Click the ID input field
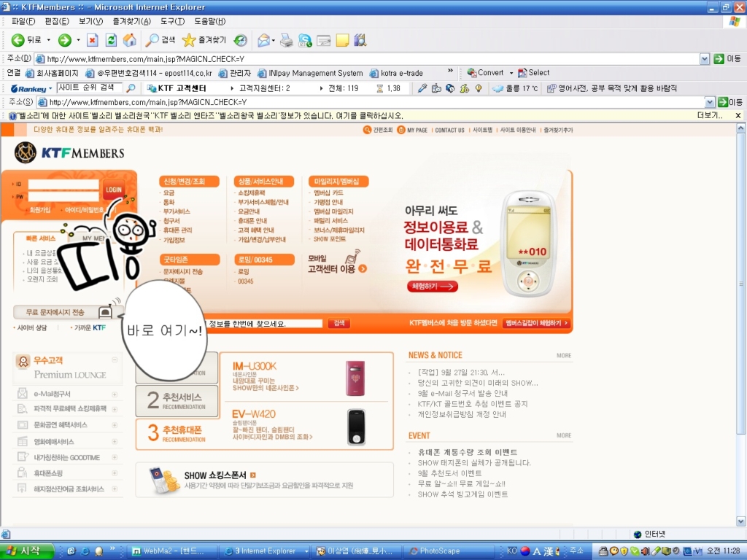 coord(63,184)
